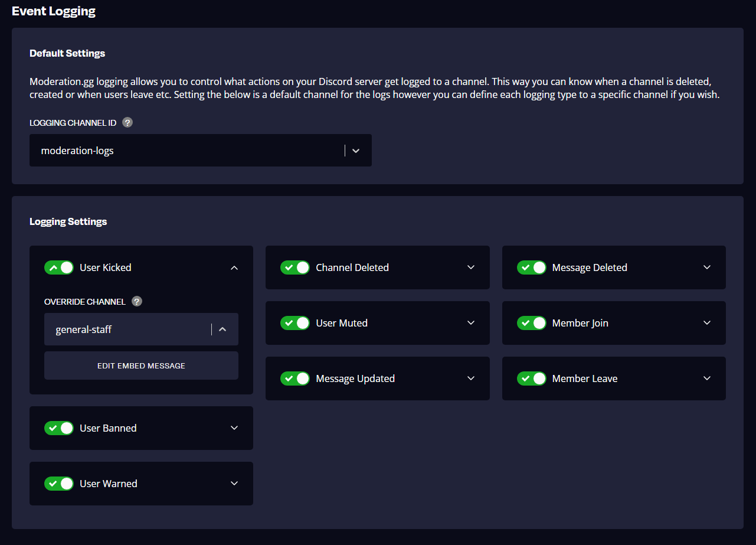Toggle Member Join logging switch
756x545 pixels.
pos(532,323)
